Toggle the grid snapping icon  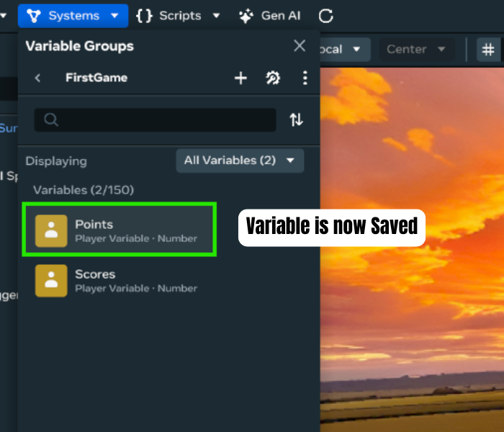488,50
